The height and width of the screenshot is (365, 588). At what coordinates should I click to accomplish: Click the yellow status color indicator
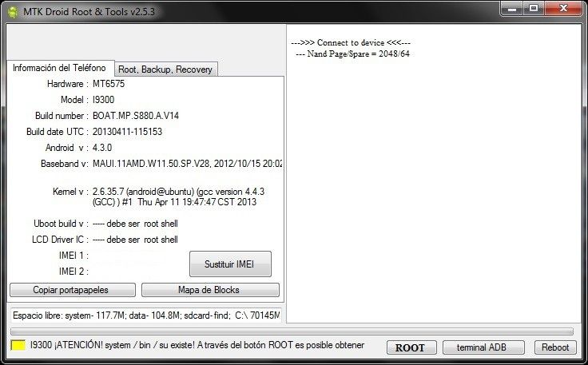[x=18, y=345]
